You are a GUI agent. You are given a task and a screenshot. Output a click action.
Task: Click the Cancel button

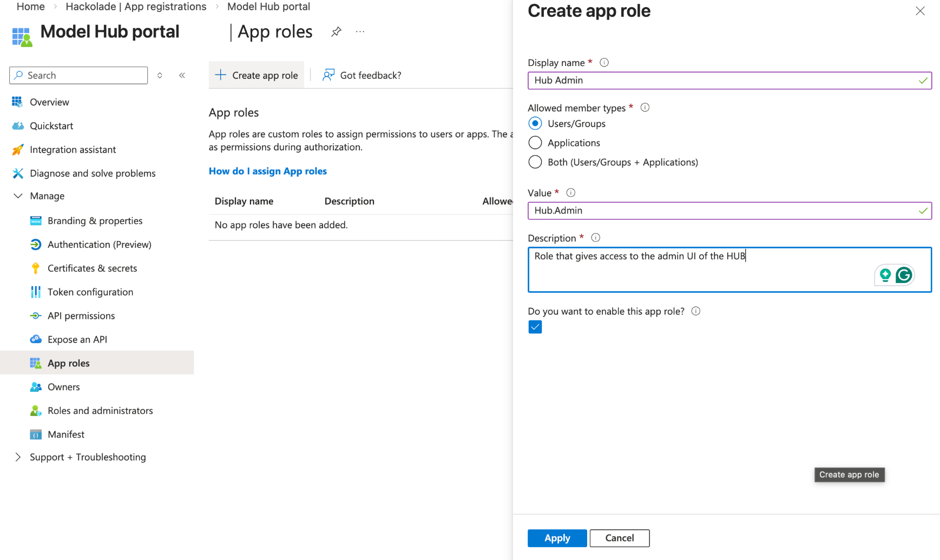pyautogui.click(x=620, y=538)
